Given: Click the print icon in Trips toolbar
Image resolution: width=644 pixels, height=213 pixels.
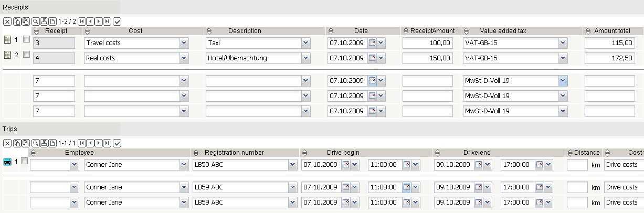Looking at the screenshot, I should tap(44, 143).
